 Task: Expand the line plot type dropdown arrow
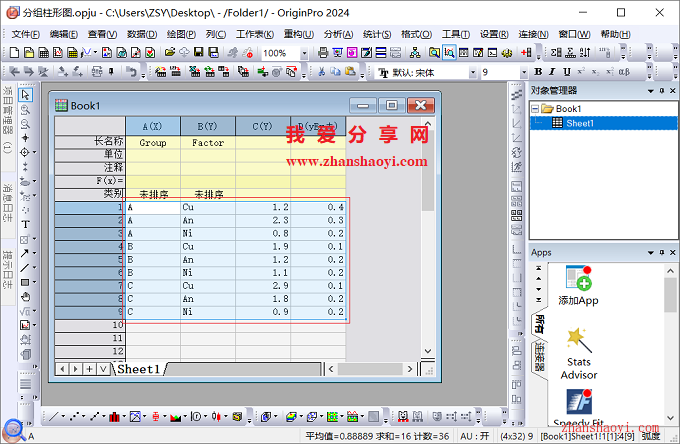pyautogui.click(x=63, y=417)
